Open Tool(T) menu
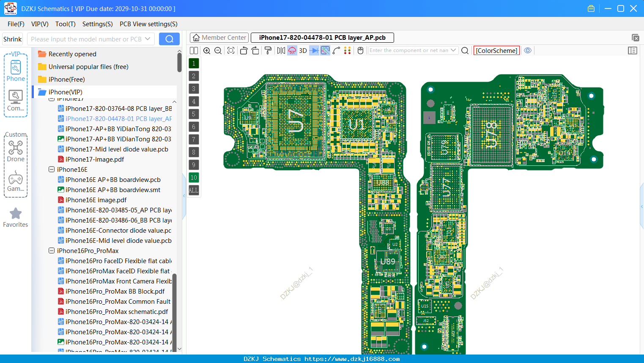The height and width of the screenshot is (363, 644). click(x=66, y=24)
